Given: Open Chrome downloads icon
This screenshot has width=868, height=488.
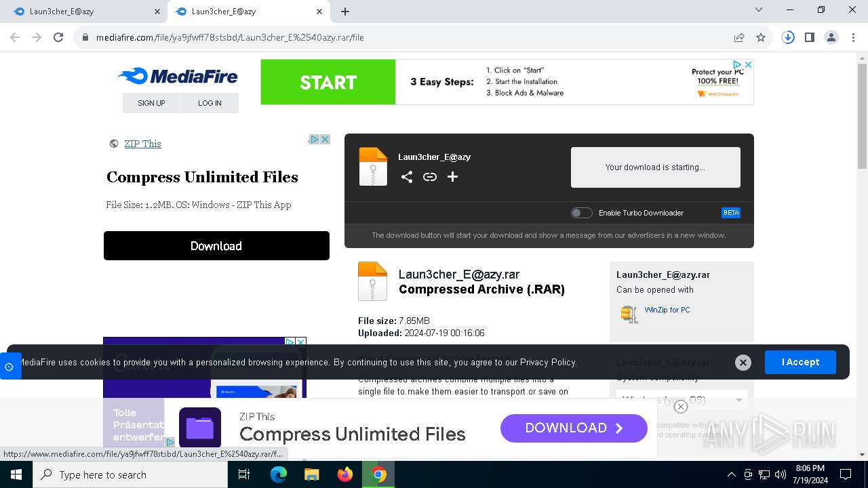Looking at the screenshot, I should (788, 37).
